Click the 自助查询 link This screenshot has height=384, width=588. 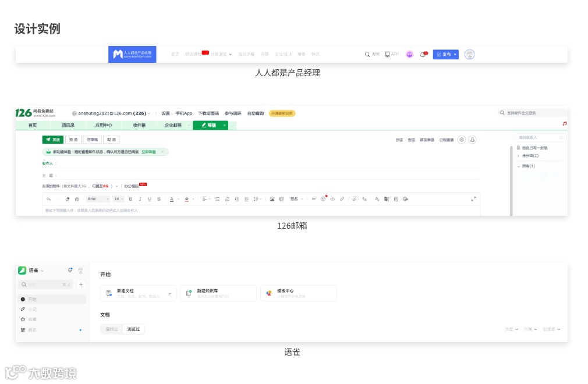256,113
